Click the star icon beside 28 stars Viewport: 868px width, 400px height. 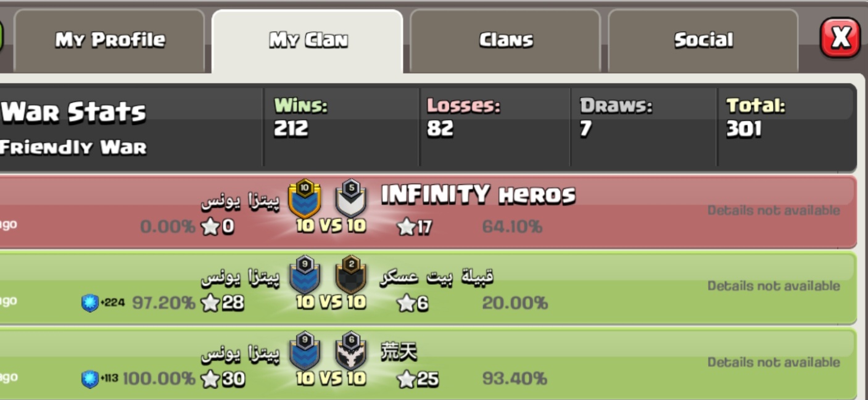210,303
